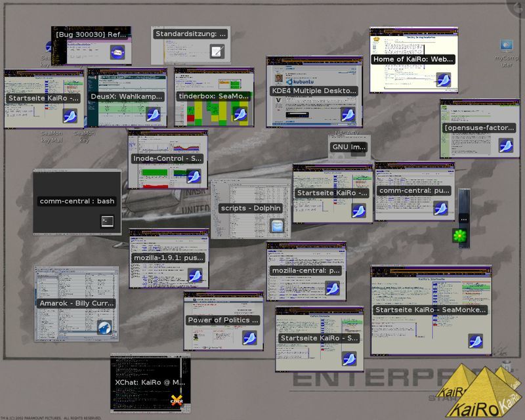Click the SeaMonkey icon on large Startseite KaiRo - SeaMonke... window

(475, 341)
